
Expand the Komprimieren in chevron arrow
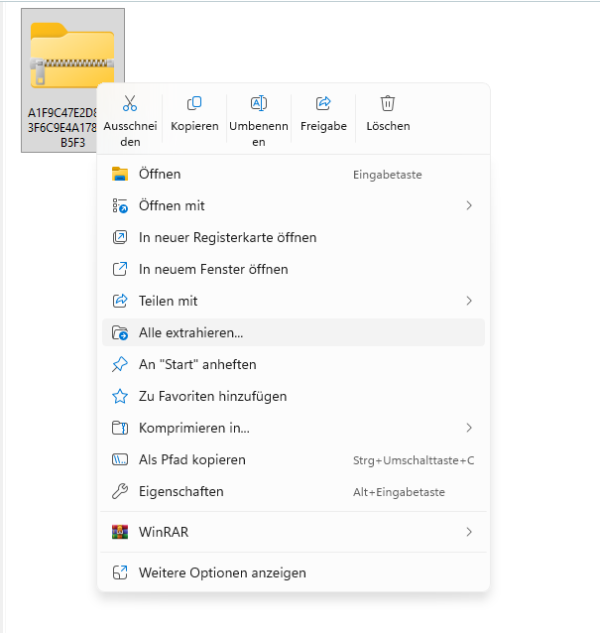pyautogui.click(x=469, y=428)
